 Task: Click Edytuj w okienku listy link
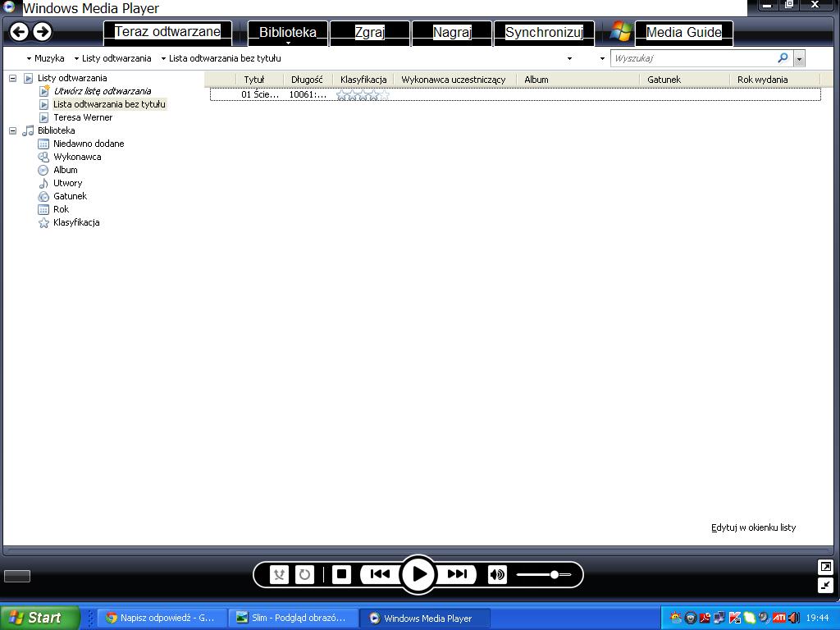[x=753, y=527]
